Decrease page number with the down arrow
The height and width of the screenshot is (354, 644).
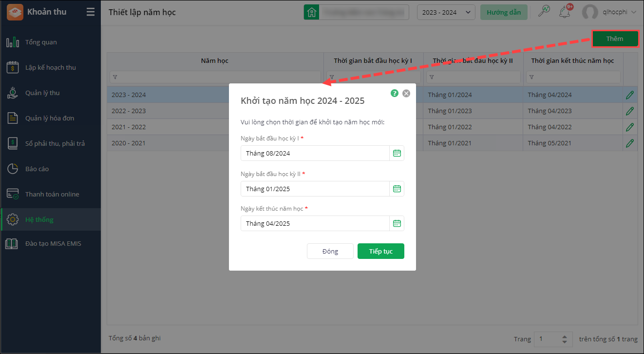pos(565,342)
